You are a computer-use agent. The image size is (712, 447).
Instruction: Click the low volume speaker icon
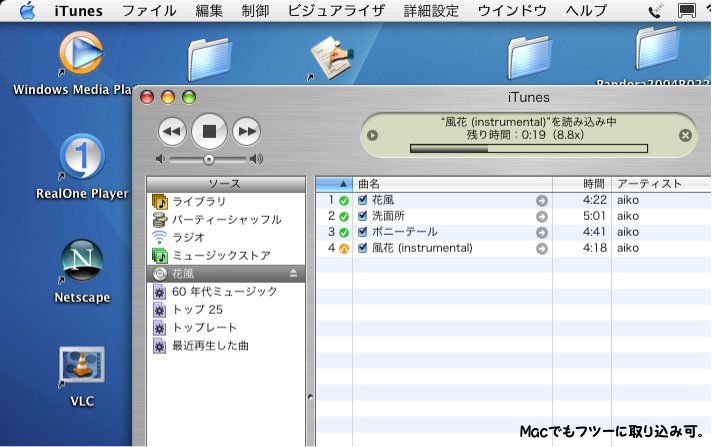pyautogui.click(x=160, y=159)
